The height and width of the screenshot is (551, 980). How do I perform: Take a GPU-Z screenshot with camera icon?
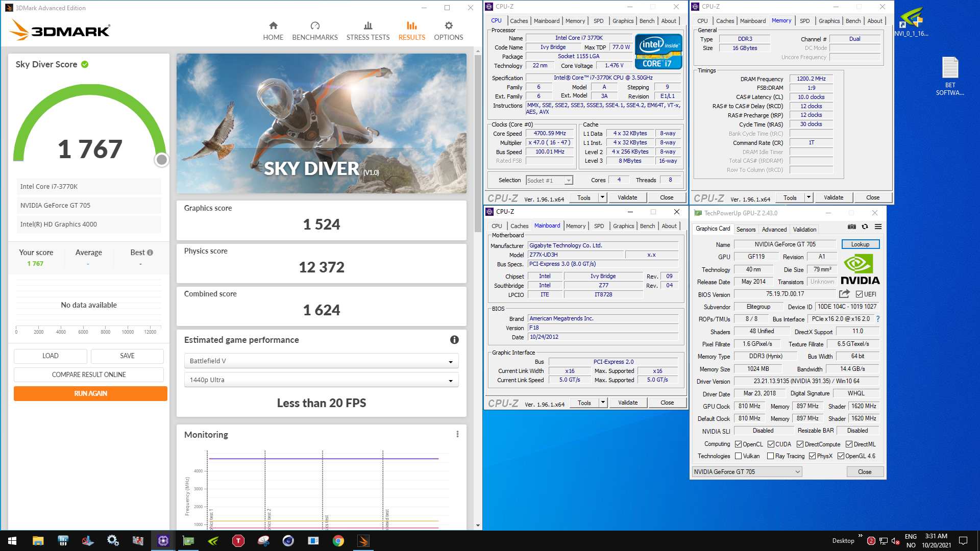pos(852,227)
